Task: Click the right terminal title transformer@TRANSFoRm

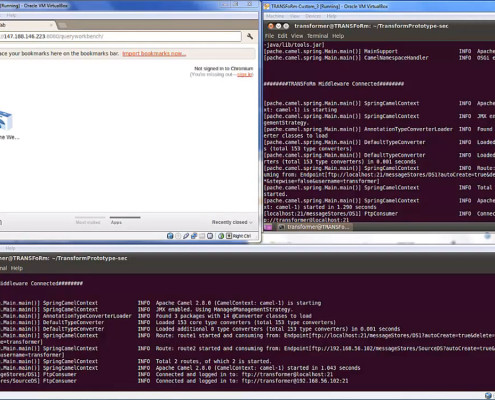Action: pos(371,26)
